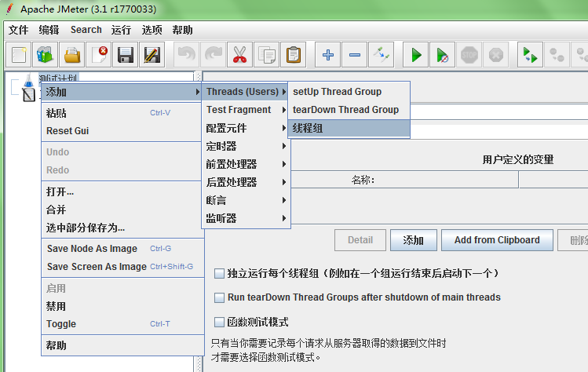Open the 选项 menu

(152, 30)
